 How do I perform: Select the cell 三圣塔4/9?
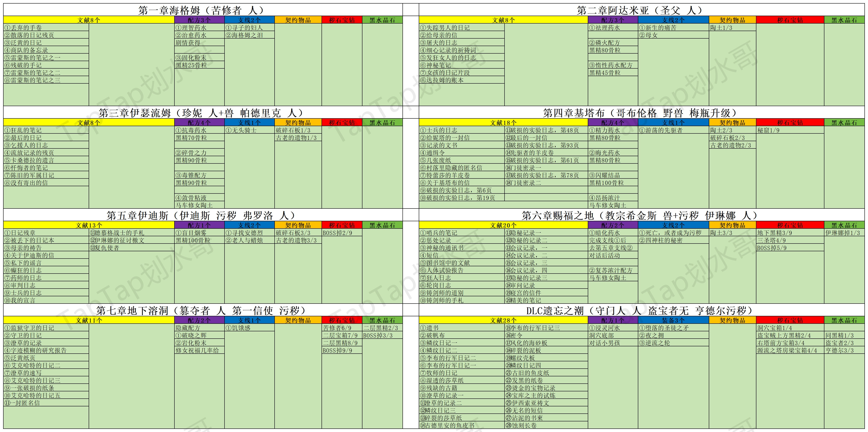(x=790, y=240)
